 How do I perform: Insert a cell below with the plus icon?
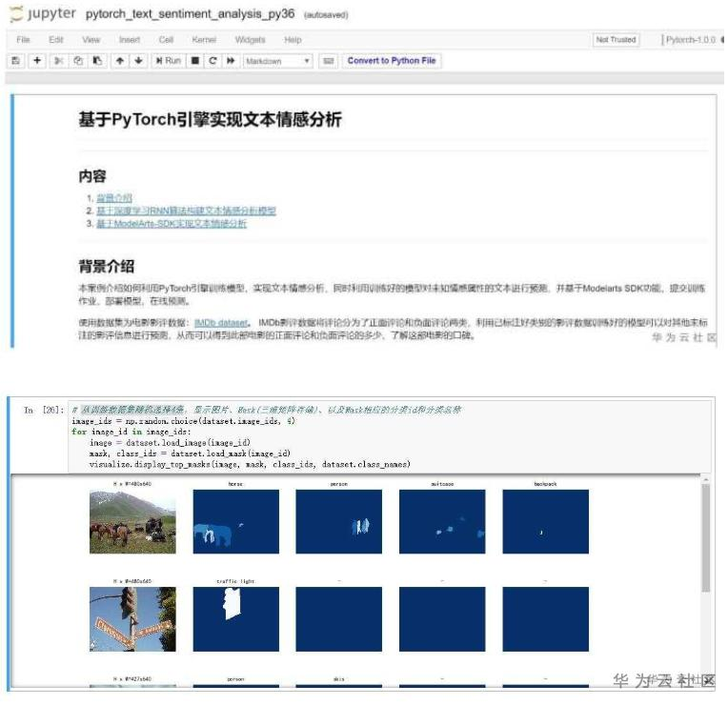(37, 61)
